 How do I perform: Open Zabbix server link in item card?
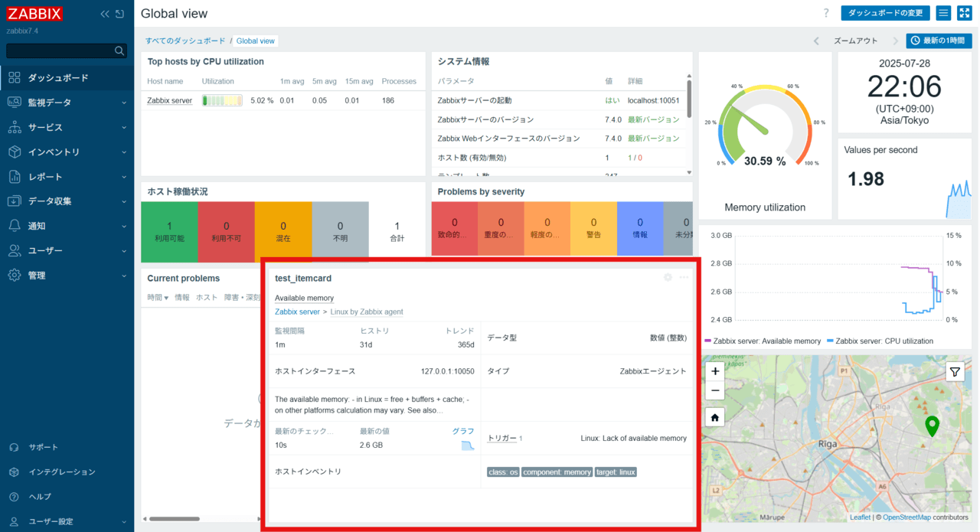click(x=297, y=312)
